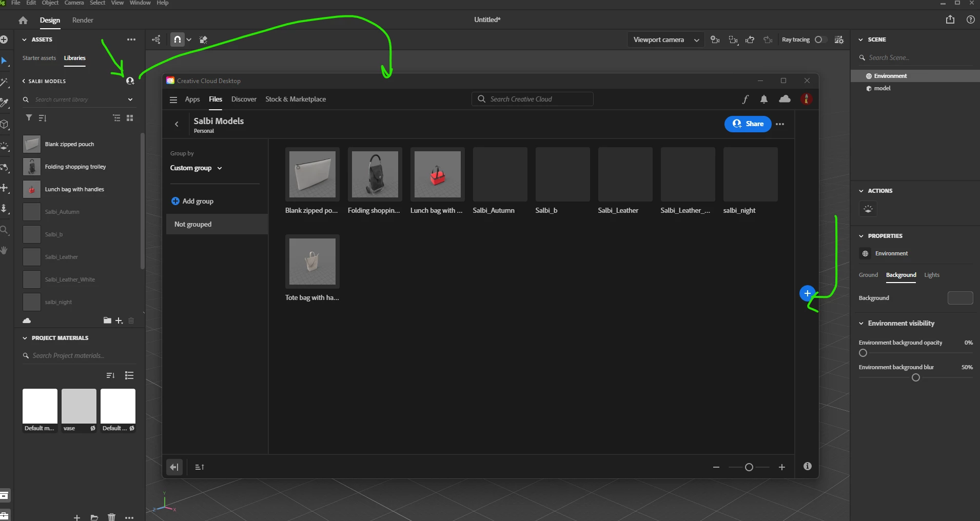Adjust the Environment background opacity slider
980x521 pixels.
pos(863,353)
